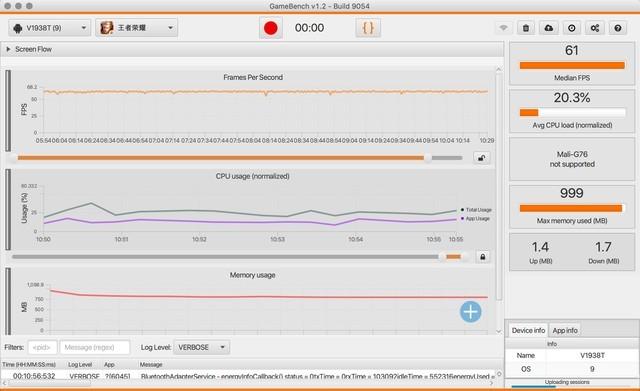Toggle the locked padlock under CPU chart
The width and height of the screenshot is (640, 391).
coord(482,257)
